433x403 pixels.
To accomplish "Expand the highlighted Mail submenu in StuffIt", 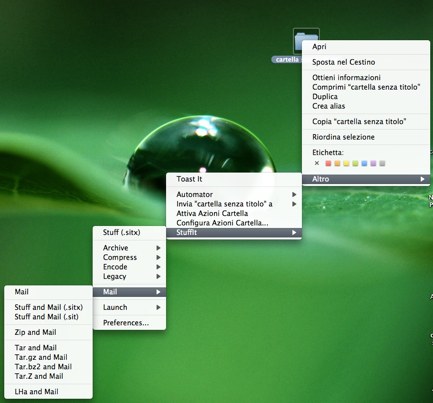I will [129, 292].
